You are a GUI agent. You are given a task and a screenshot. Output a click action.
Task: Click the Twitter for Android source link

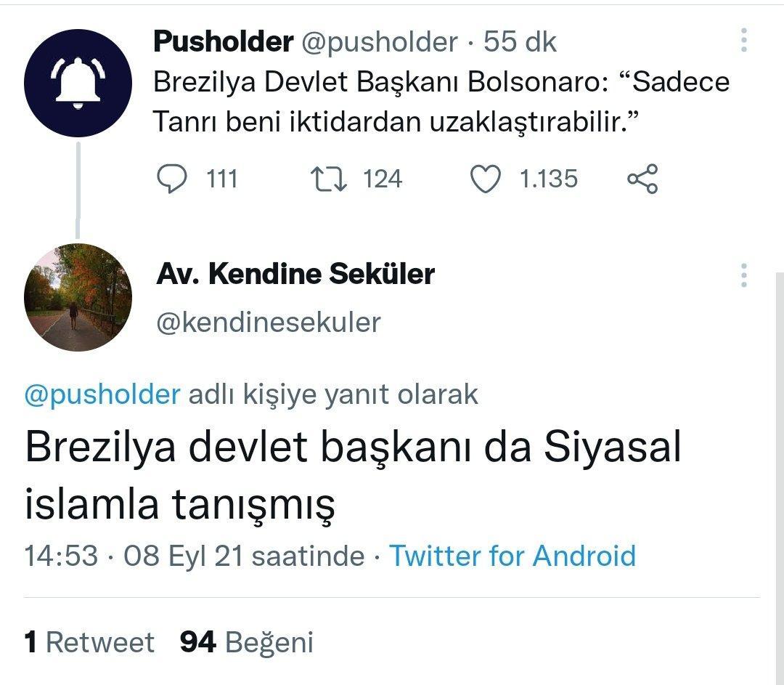[513, 556]
